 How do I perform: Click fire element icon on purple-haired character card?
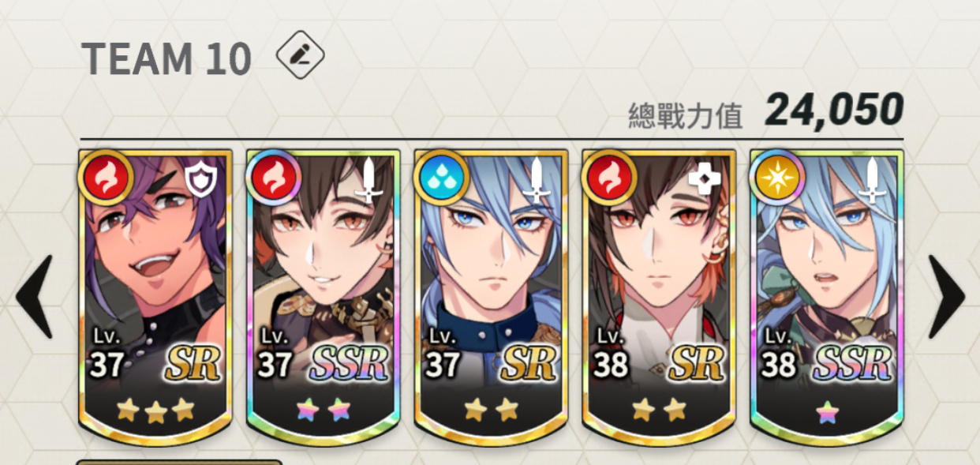pyautogui.click(x=106, y=178)
